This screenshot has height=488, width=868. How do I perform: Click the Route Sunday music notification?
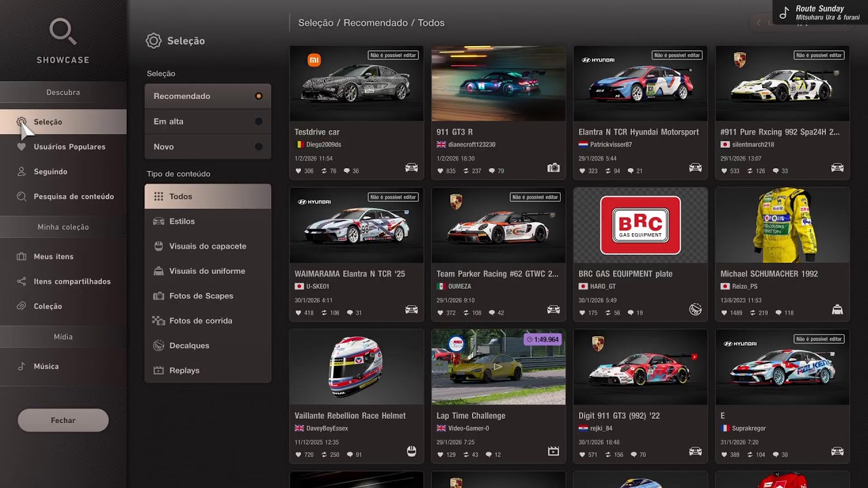[821, 12]
